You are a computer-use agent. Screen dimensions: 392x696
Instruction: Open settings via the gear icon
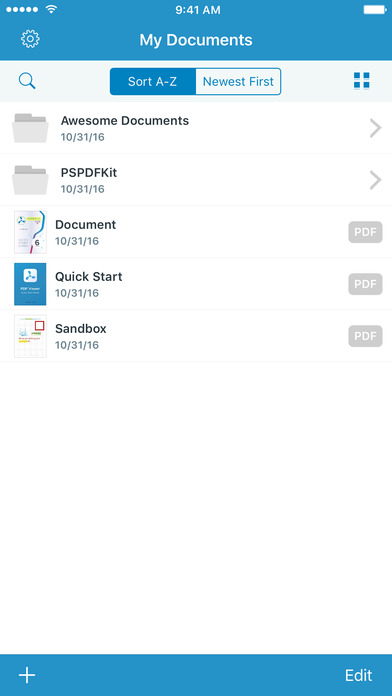pyautogui.click(x=30, y=40)
